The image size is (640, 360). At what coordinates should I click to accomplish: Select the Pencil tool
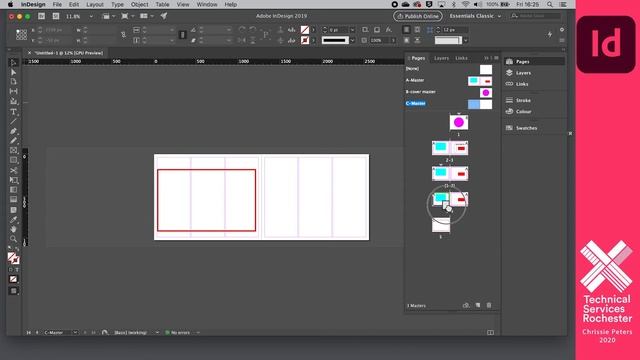[x=13, y=141]
